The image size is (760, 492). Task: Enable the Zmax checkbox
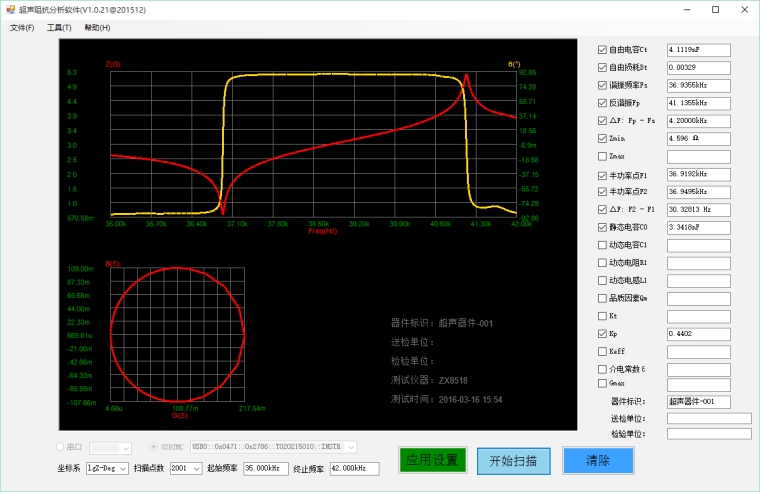pyautogui.click(x=602, y=157)
